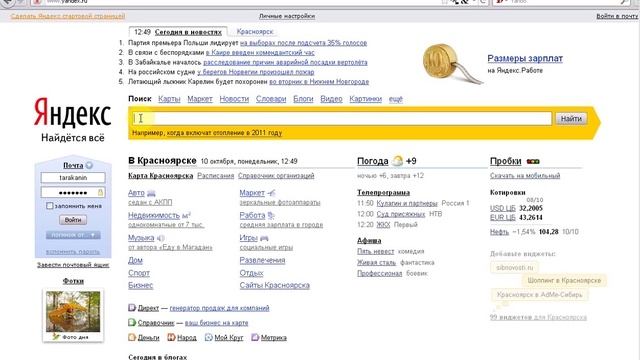The image size is (640, 360).
Task: Click the Яндекс logo
Action: (72, 113)
